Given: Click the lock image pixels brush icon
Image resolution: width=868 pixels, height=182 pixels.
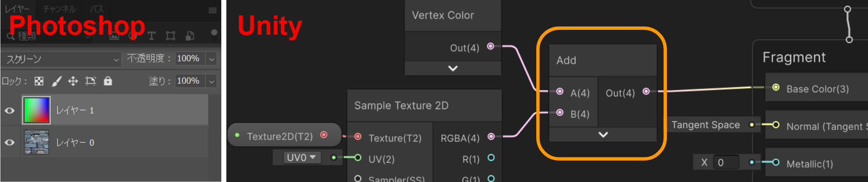Looking at the screenshot, I should pyautogui.click(x=57, y=81).
